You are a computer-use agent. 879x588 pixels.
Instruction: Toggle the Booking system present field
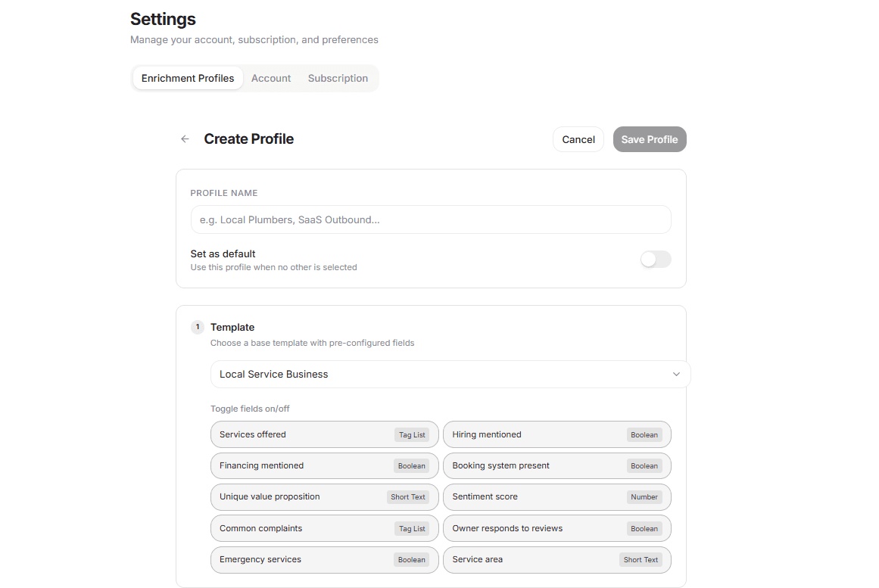point(556,466)
